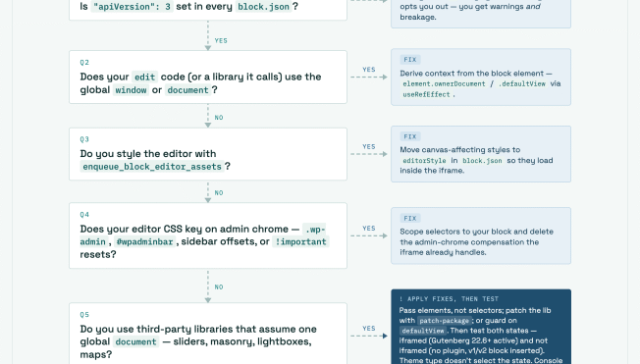Image resolution: width=640 pixels, height=364 pixels.
Task: Click the "apiVersion": 3 code chip
Action: coord(133,7)
